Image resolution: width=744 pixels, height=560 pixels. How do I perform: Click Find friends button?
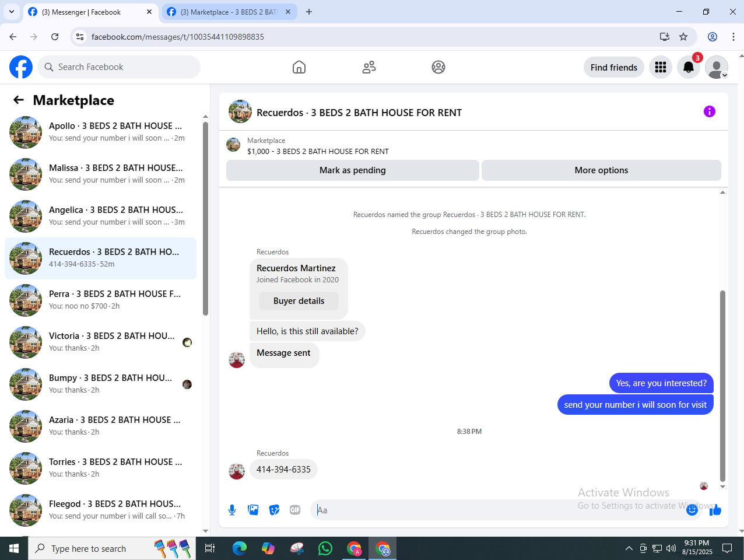614,67
